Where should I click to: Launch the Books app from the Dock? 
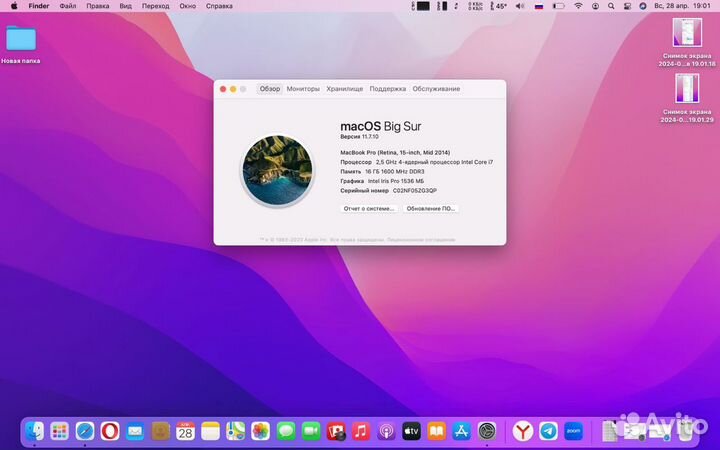click(437, 431)
